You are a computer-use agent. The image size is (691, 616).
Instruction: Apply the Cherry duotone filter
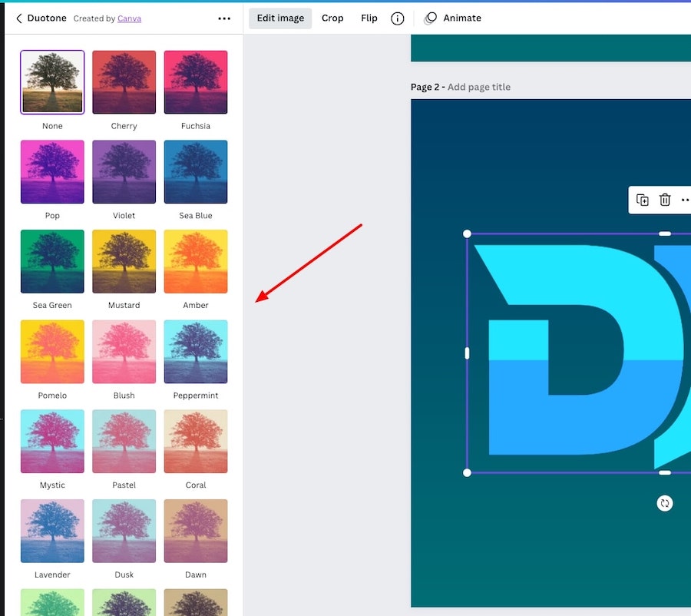(124, 82)
